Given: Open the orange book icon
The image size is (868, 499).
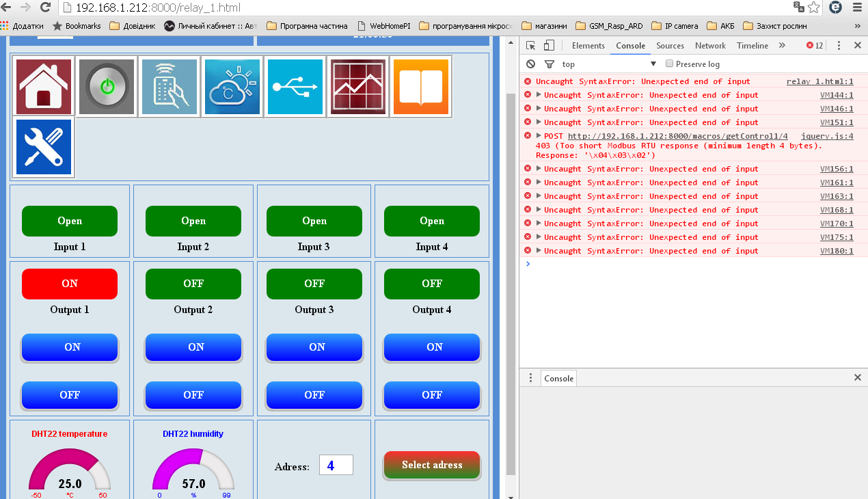Looking at the screenshot, I should (x=421, y=87).
